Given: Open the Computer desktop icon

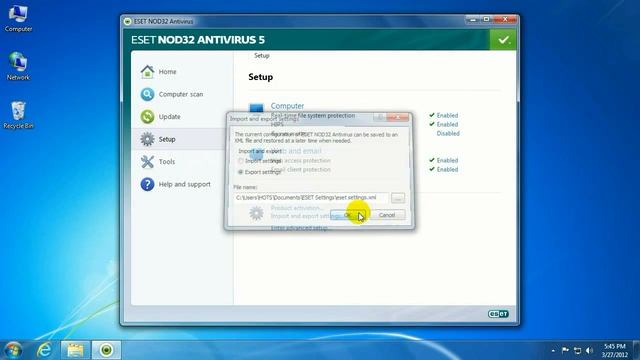Looking at the screenshot, I should click(18, 19).
